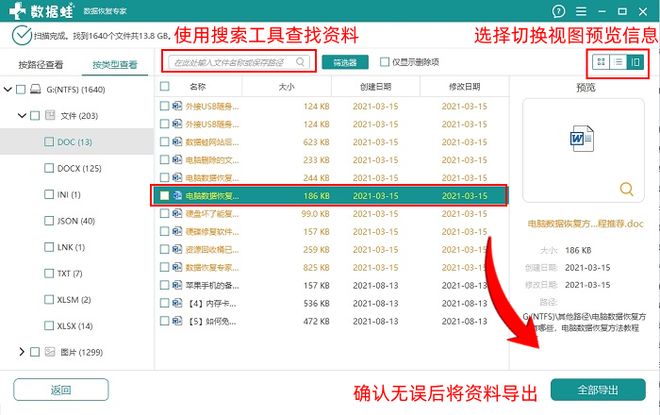660x415 pixels.
Task: Collapse the 文件 (203) tree node
Action: pyautogui.click(x=22, y=115)
